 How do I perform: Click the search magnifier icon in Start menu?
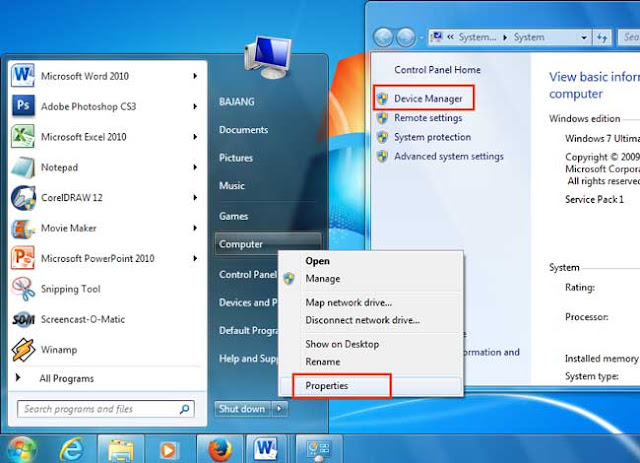pyautogui.click(x=184, y=409)
